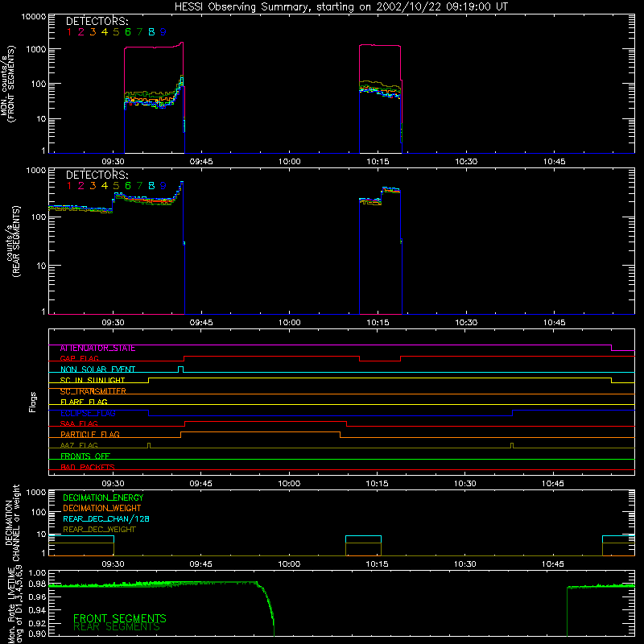Click the "counts/s (REAR SEGMENTS)" axis label
Image resolution: width=644 pixels, height=644 pixels.
13,242
